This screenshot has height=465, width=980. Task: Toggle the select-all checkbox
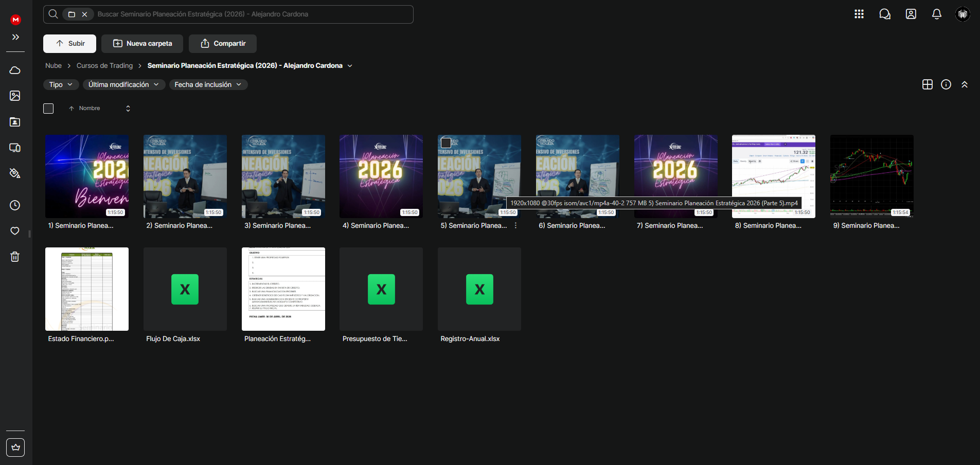[x=48, y=109]
